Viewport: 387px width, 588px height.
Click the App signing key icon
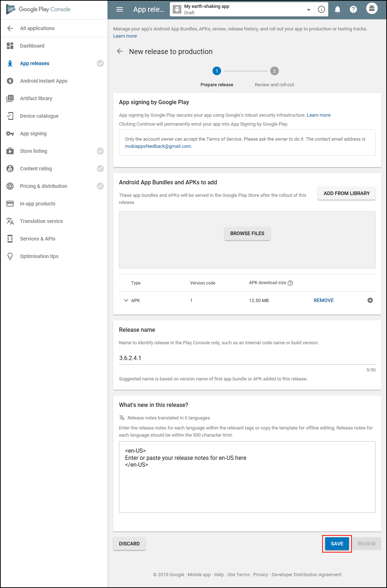pyautogui.click(x=10, y=133)
